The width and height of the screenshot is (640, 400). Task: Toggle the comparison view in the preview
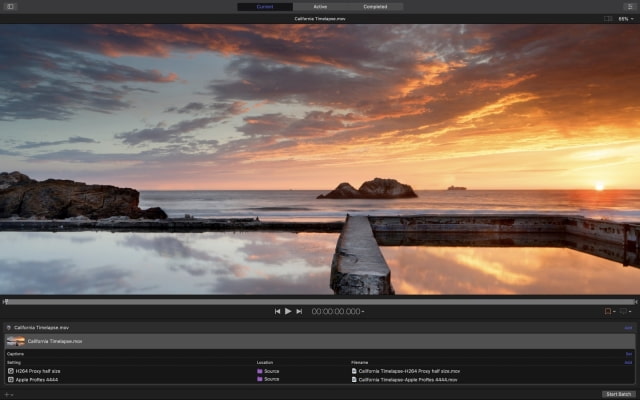click(x=608, y=18)
